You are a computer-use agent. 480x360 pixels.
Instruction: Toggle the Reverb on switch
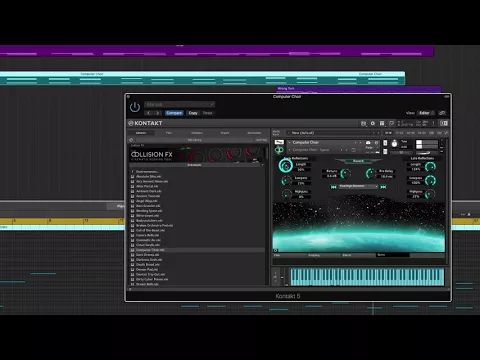[x=358, y=161]
